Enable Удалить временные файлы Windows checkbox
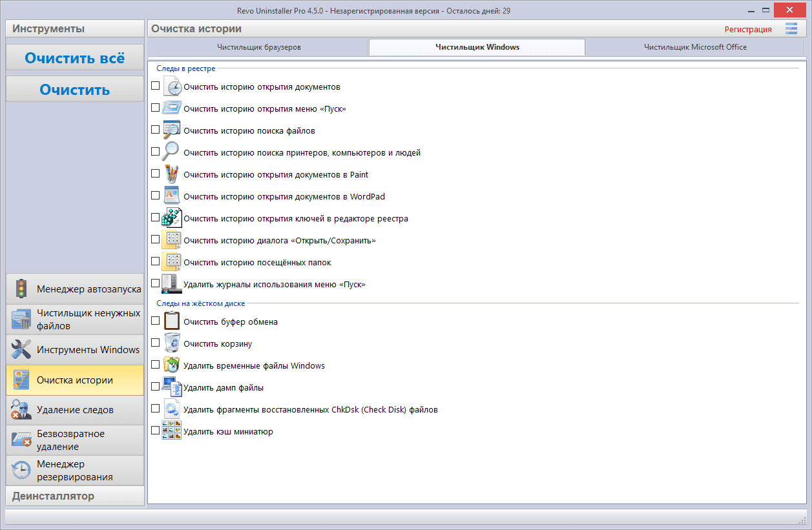This screenshot has width=812, height=530. pyautogui.click(x=155, y=364)
